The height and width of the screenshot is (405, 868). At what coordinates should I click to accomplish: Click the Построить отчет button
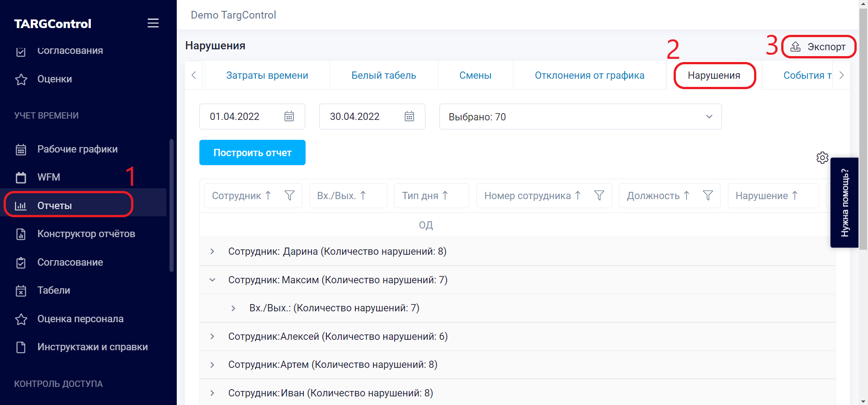252,152
